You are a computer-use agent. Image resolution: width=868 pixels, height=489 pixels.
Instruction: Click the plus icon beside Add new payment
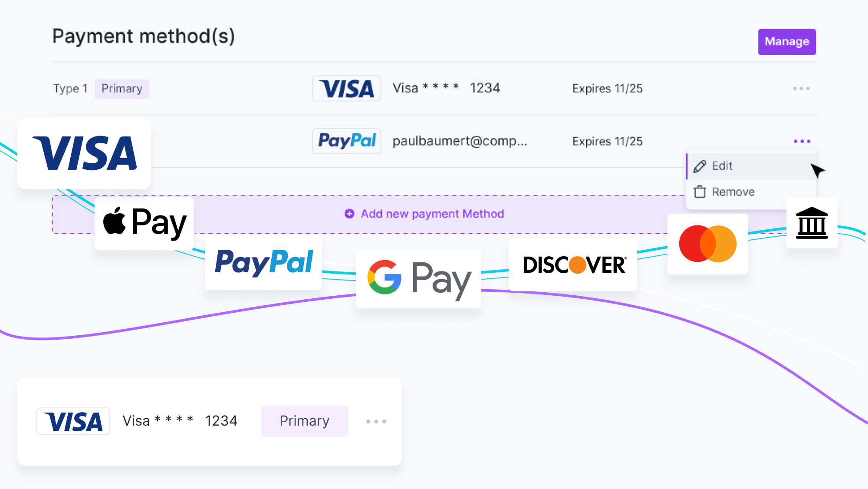point(349,214)
